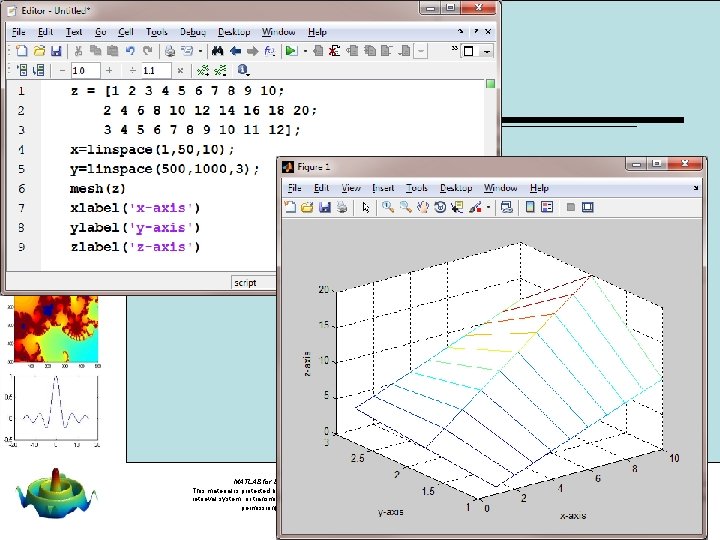The image size is (720, 540).
Task: Multiply value with the × button
Action: coord(180,70)
